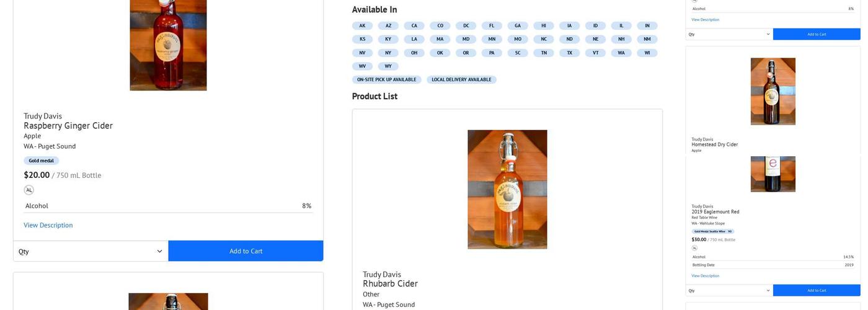Click the AL icon under 2019 Eaglemount Red
The image size is (868, 310).
coord(694,248)
